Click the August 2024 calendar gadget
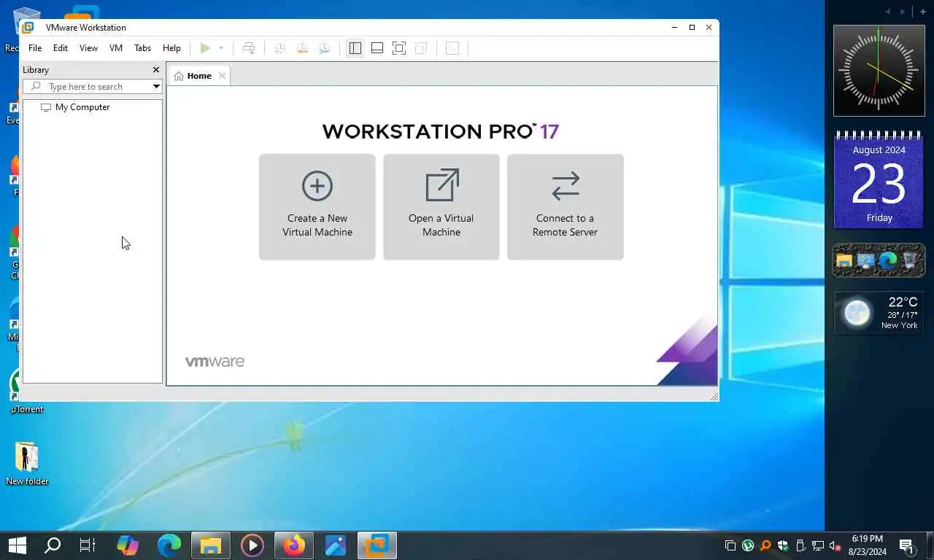Viewport: 934px width, 560px height. pyautogui.click(x=879, y=180)
